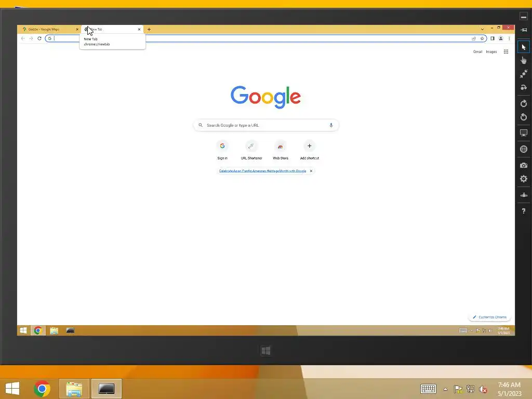Bookmark this tab with the star icon
Image resolution: width=532 pixels, height=399 pixels.
[x=482, y=38]
